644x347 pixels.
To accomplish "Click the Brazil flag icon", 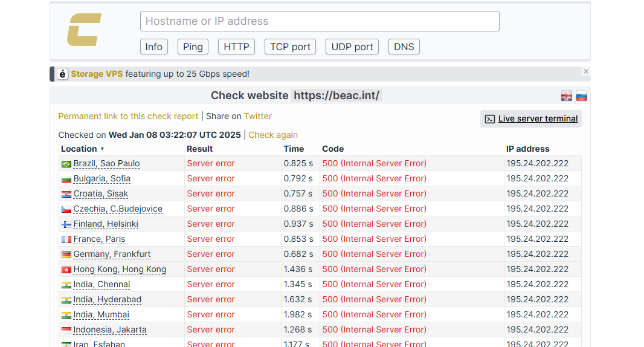I will (66, 164).
